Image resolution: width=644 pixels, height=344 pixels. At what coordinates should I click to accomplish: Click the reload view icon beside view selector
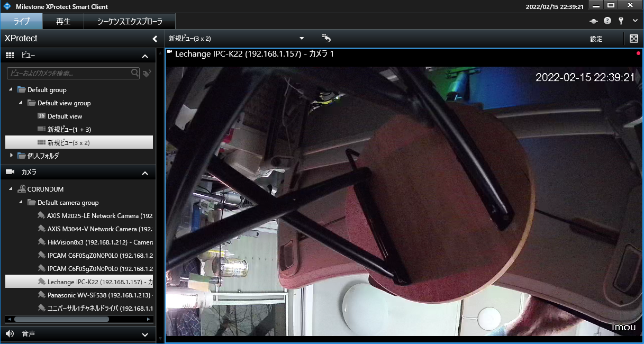326,38
